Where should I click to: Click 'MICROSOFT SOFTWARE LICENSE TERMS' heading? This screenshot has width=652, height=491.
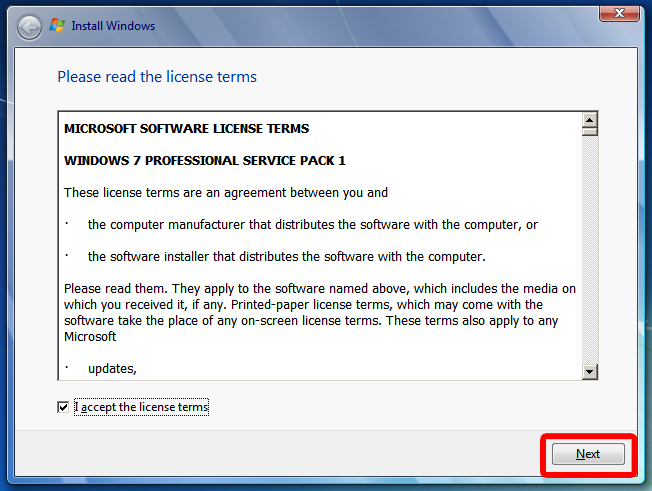coord(186,128)
